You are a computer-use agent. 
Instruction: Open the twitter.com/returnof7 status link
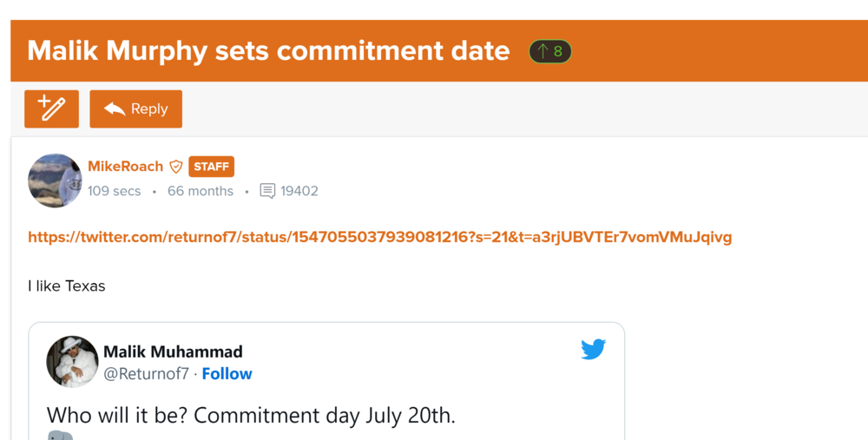(x=379, y=237)
